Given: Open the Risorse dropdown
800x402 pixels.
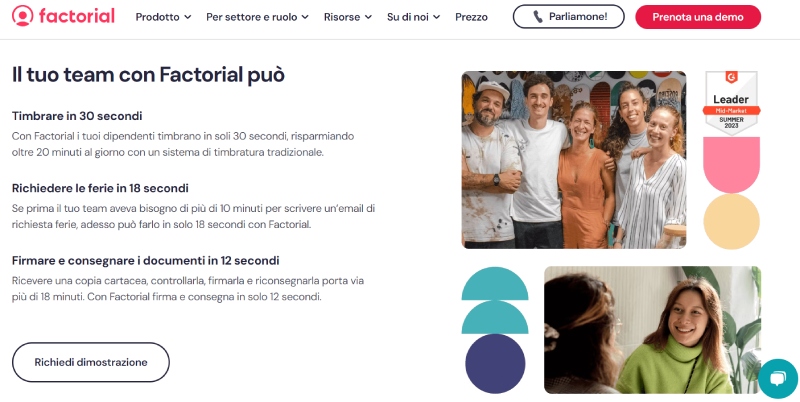Looking at the screenshot, I should tap(347, 17).
